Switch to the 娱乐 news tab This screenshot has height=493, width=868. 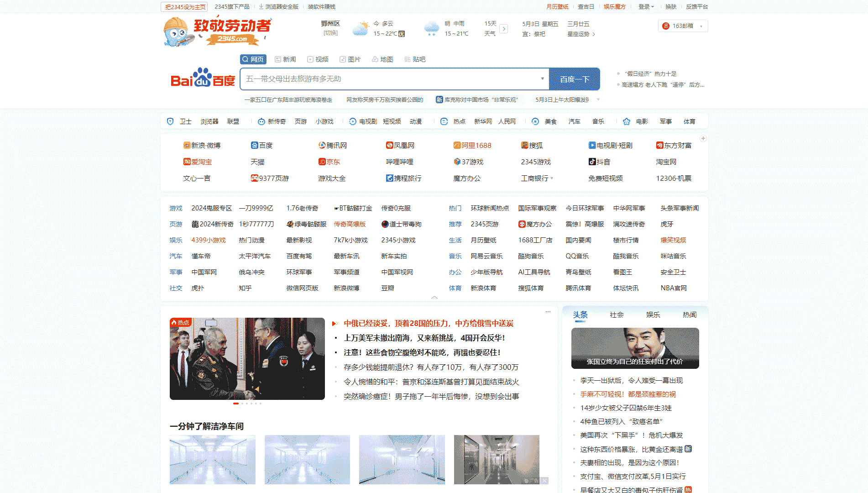pyautogui.click(x=653, y=315)
